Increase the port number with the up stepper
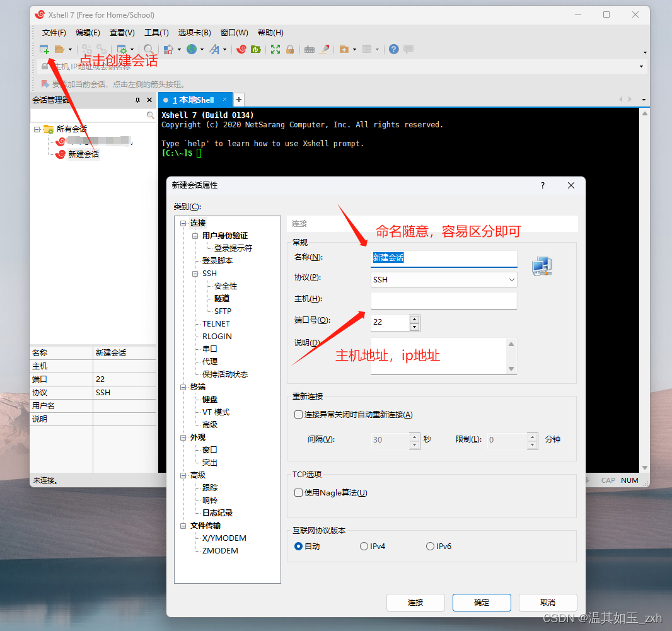Image resolution: width=672 pixels, height=631 pixels. coord(414,319)
